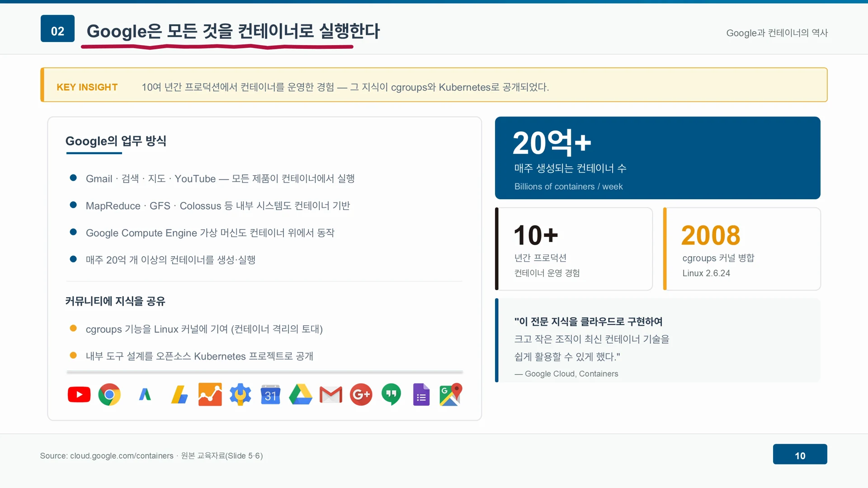Click the 'cgroups 커널 병합' caption
This screenshot has height=488, width=868.
click(x=718, y=258)
